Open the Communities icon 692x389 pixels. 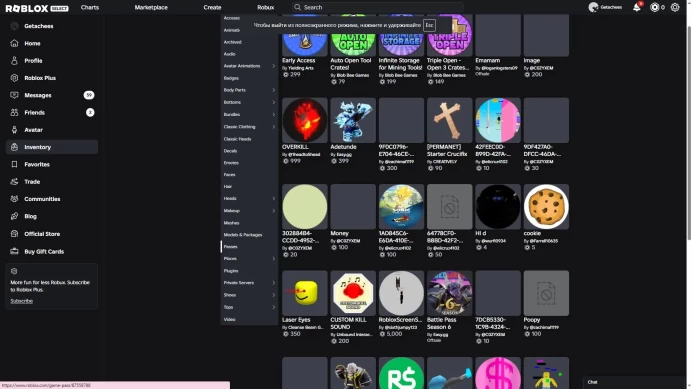pyautogui.click(x=15, y=199)
